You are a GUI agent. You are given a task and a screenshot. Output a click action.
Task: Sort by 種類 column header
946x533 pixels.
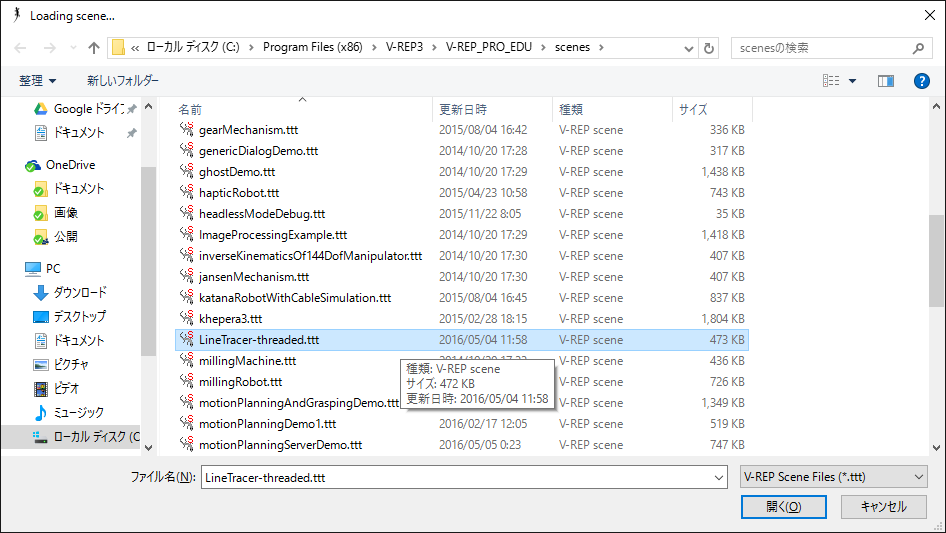571,109
